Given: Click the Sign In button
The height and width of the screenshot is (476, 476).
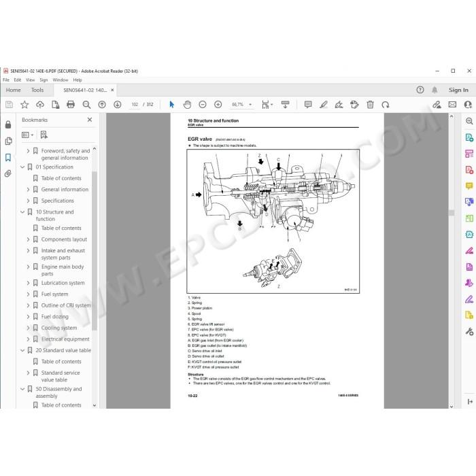Looking at the screenshot, I should (x=458, y=90).
